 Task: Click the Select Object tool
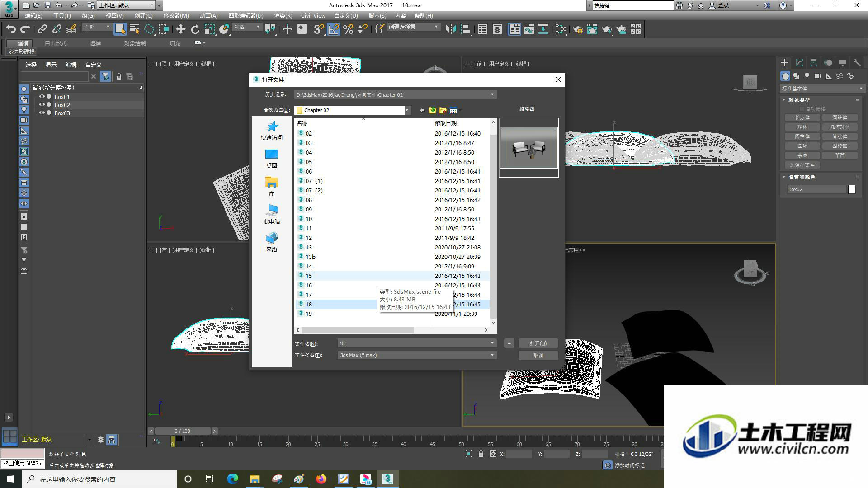120,29
